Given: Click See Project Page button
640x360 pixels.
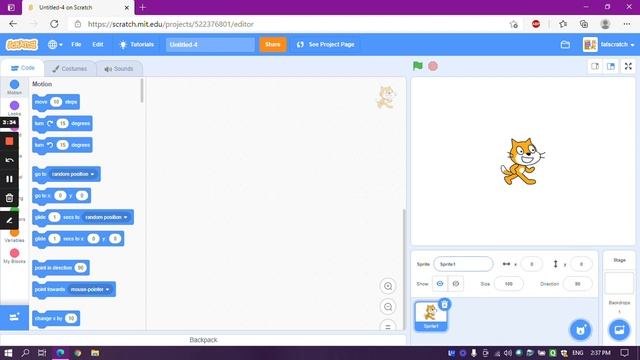Looking at the screenshot, I should (x=326, y=44).
